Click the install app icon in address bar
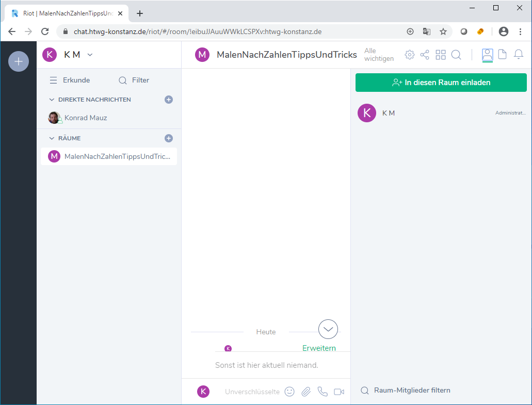Image resolution: width=532 pixels, height=405 pixels. pos(410,31)
